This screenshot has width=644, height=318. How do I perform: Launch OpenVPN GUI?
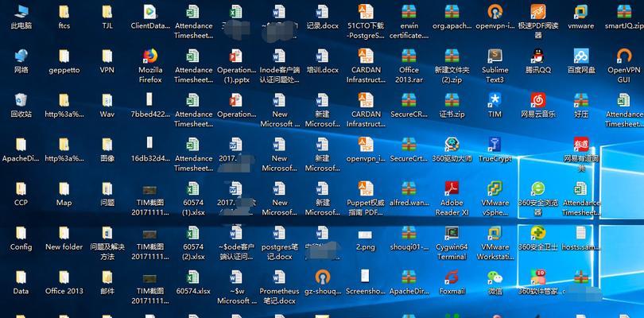click(x=623, y=66)
